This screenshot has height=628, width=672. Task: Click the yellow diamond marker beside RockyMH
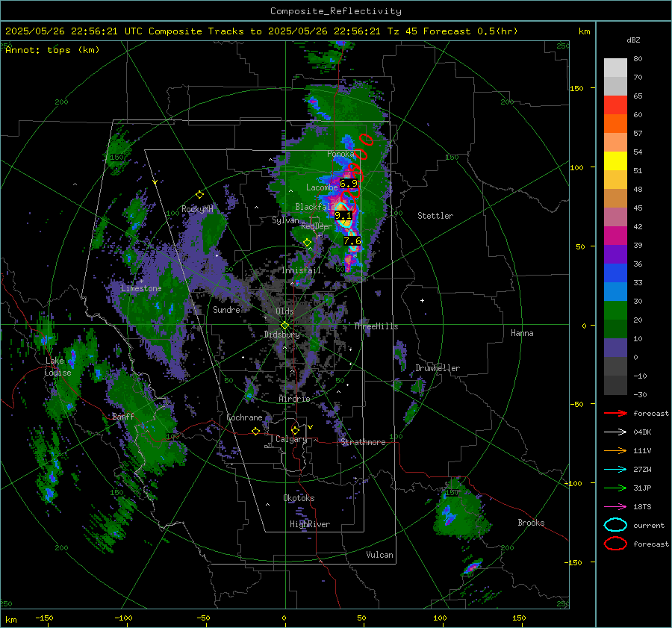pos(199,195)
